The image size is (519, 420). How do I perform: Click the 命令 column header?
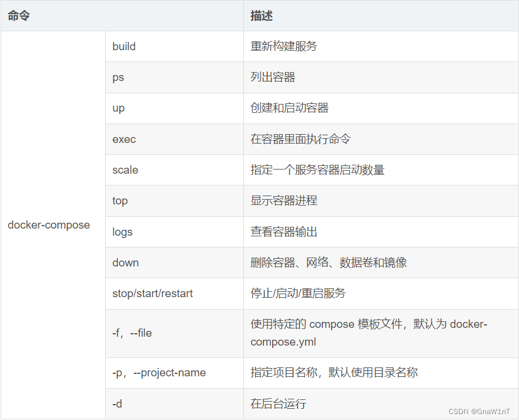pos(18,16)
